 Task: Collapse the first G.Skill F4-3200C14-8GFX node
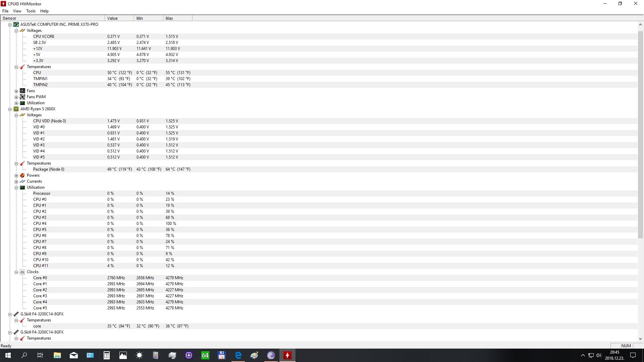click(x=10, y=314)
